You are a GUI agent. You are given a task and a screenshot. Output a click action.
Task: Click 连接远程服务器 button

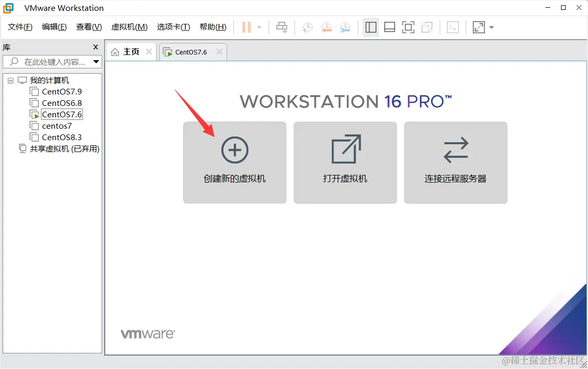[x=456, y=162]
